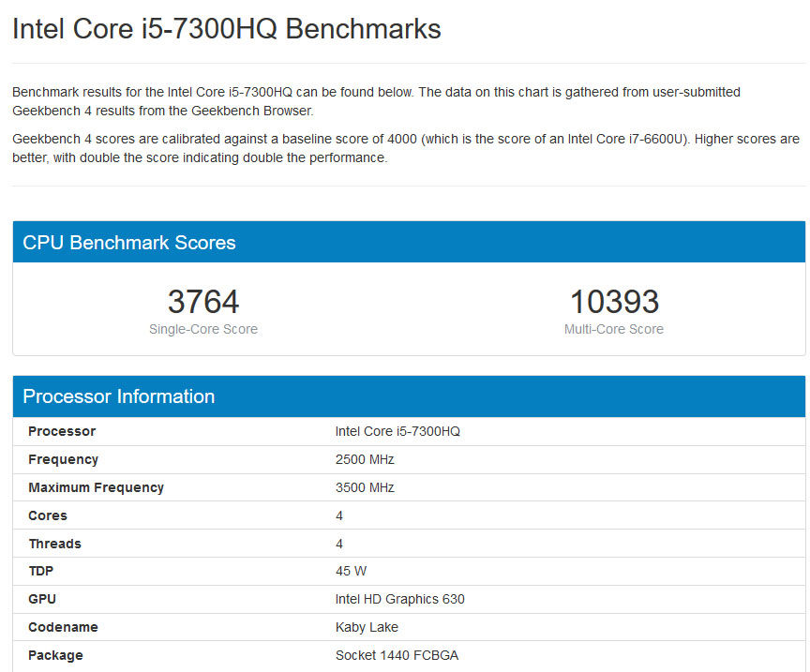Click the Intel Core i5-7300HQ Benchmarks heading
This screenshot has width=810, height=672.
click(x=226, y=29)
